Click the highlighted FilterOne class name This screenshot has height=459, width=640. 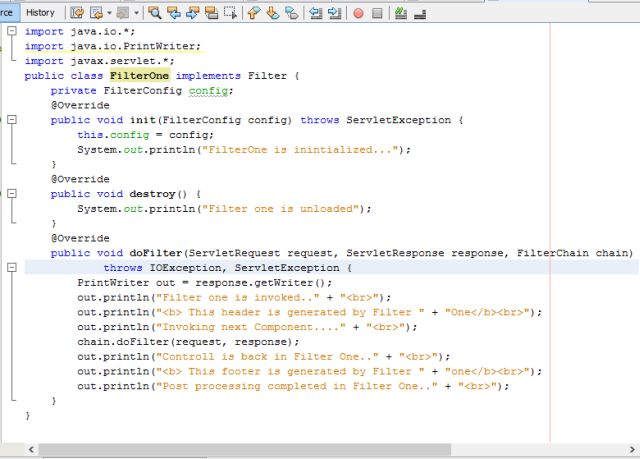[x=140, y=76]
